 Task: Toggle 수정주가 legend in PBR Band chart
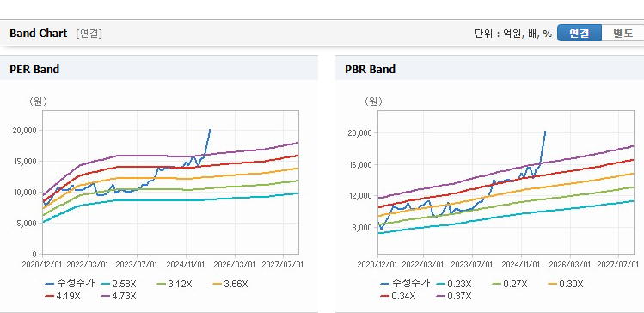coord(405,284)
